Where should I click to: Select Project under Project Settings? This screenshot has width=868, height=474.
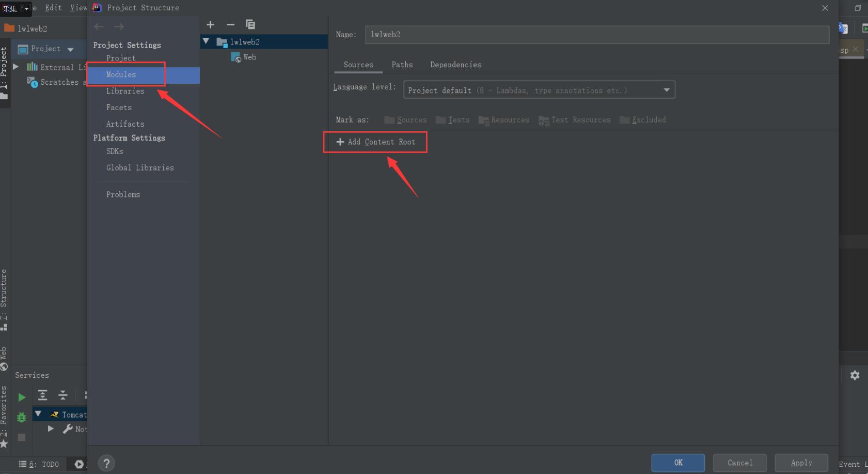(121, 58)
